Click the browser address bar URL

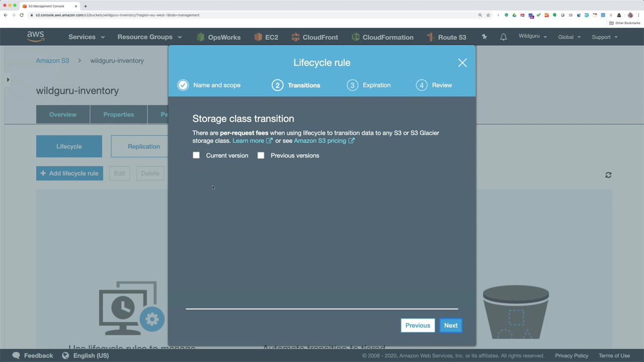click(x=117, y=15)
